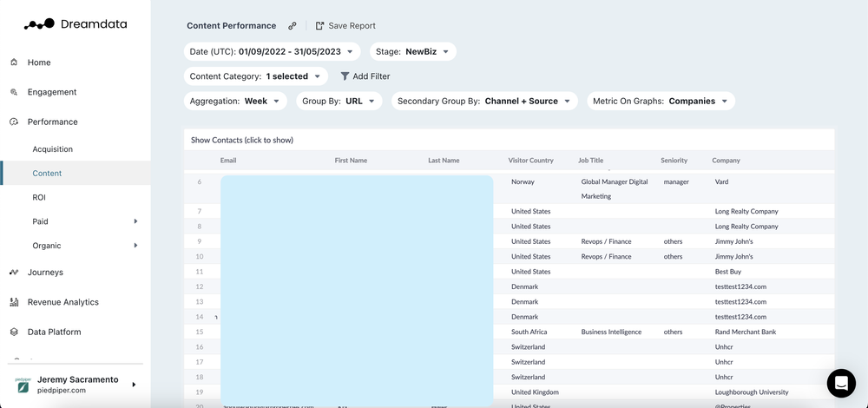Click Best Buy company cell
The image size is (868, 408).
728,272
